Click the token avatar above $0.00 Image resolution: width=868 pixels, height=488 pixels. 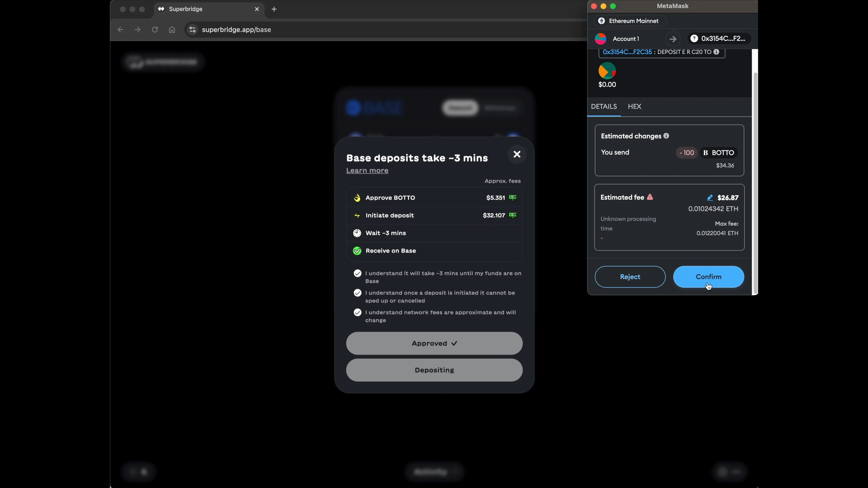(x=607, y=71)
